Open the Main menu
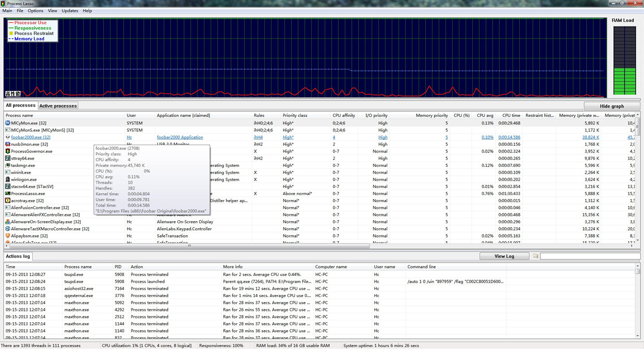The height and width of the screenshot is (349, 644). [7, 11]
